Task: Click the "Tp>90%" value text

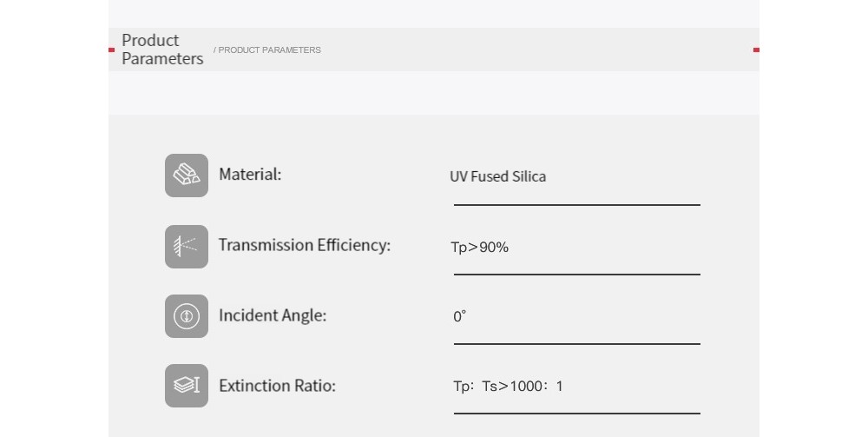Action: 479,247
